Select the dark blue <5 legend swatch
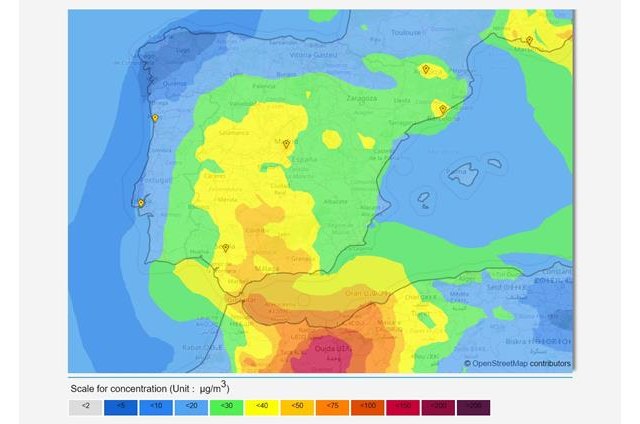 (x=120, y=406)
